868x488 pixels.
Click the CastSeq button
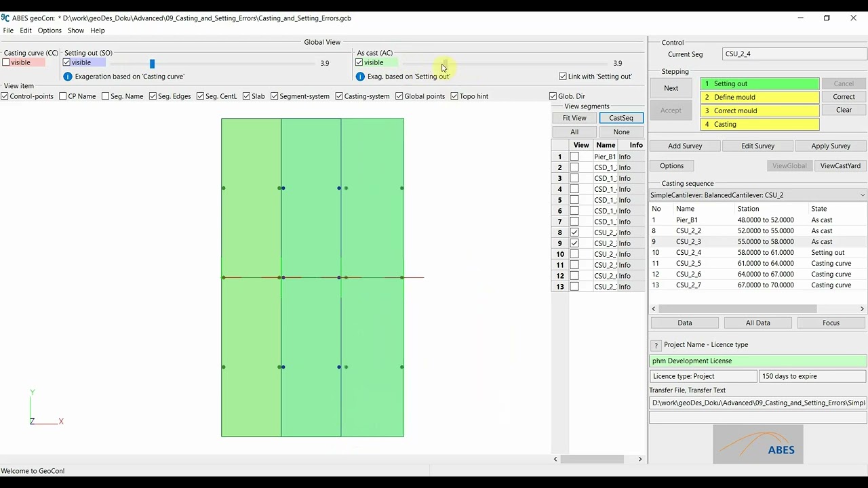(x=621, y=118)
